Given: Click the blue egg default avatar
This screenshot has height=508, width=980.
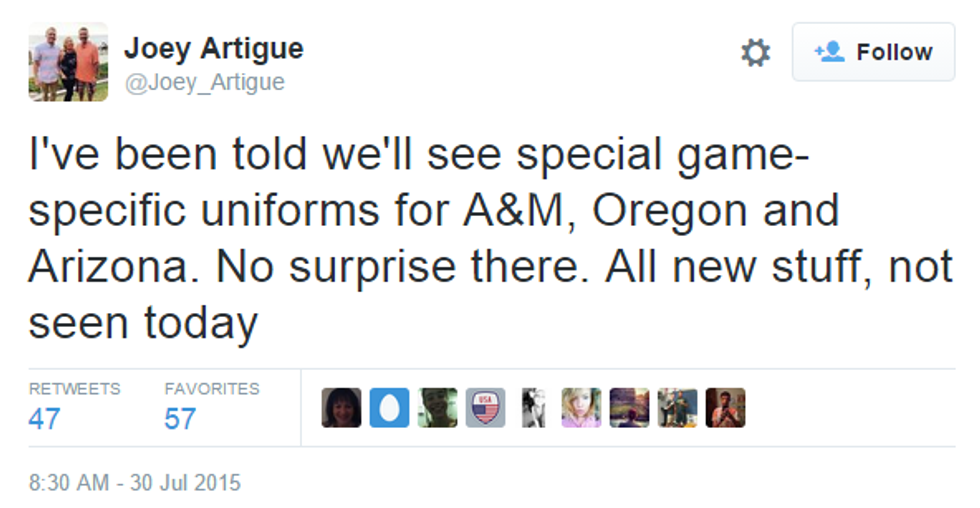Looking at the screenshot, I should pos(389,408).
